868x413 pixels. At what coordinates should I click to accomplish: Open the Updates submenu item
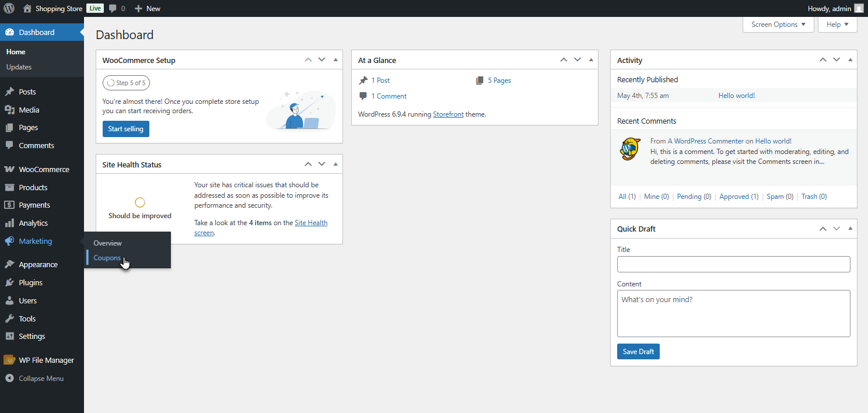19,67
